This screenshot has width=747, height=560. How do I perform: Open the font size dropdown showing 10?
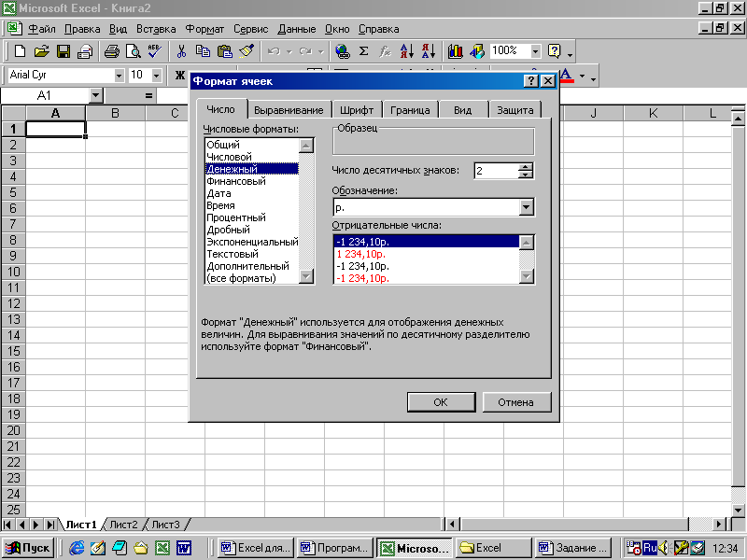pos(156,76)
